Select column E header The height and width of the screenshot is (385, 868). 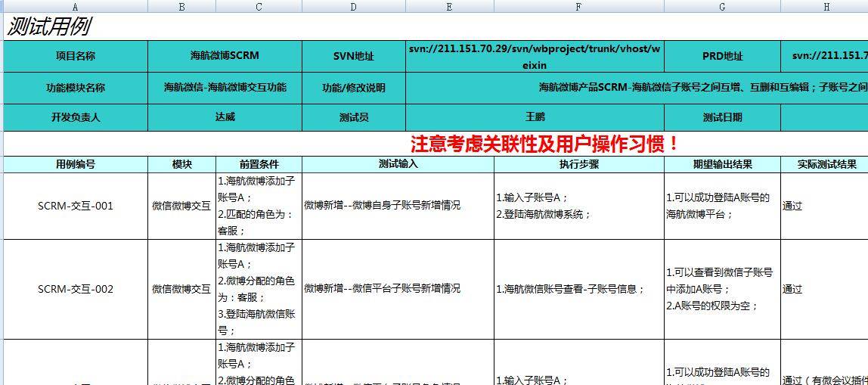[449, 6]
